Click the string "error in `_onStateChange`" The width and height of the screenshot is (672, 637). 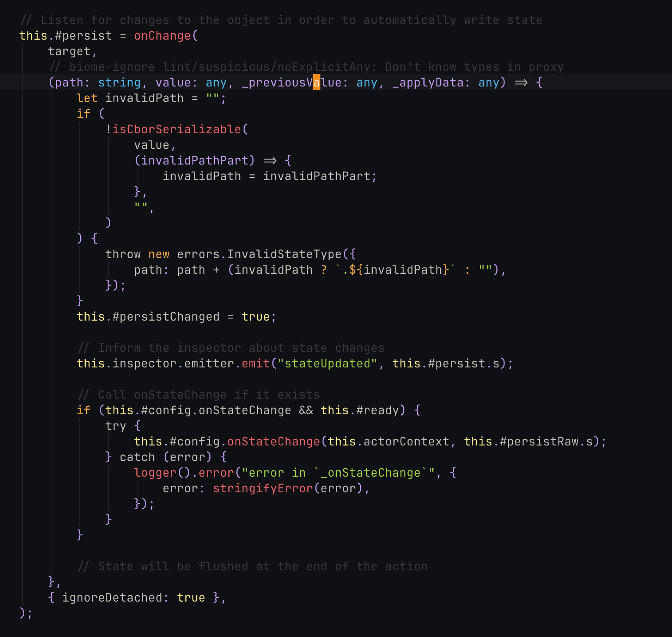click(x=338, y=473)
